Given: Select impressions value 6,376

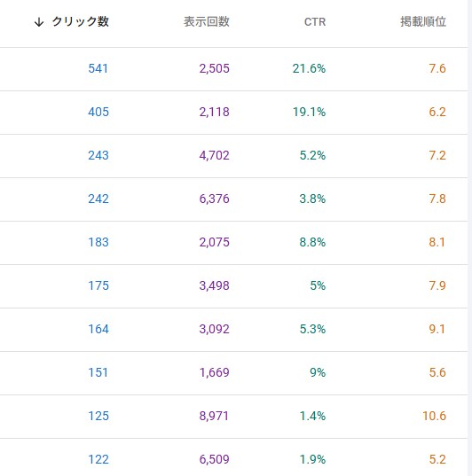Looking at the screenshot, I should tap(215, 199).
